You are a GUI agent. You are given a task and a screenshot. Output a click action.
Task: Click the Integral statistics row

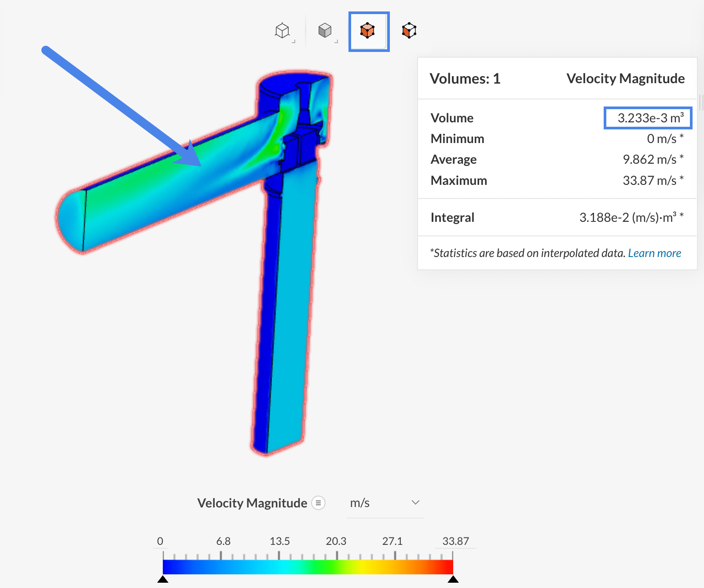click(x=557, y=217)
